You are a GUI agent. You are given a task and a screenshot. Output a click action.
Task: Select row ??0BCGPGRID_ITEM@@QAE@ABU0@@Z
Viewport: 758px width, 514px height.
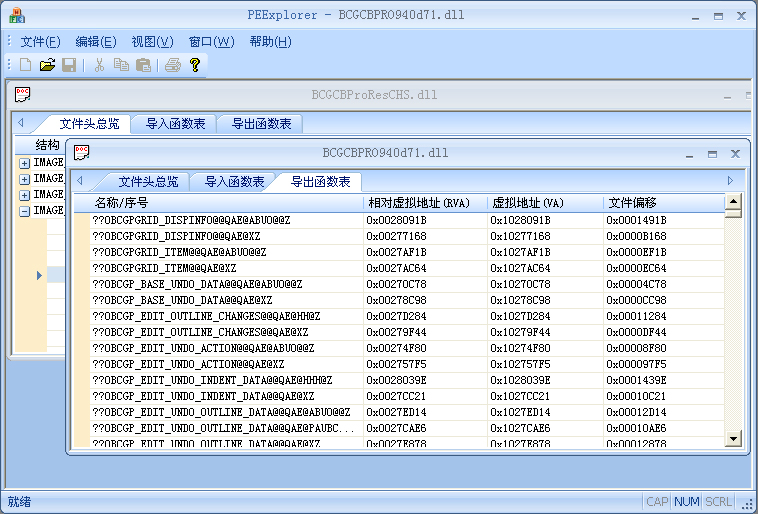click(407, 252)
